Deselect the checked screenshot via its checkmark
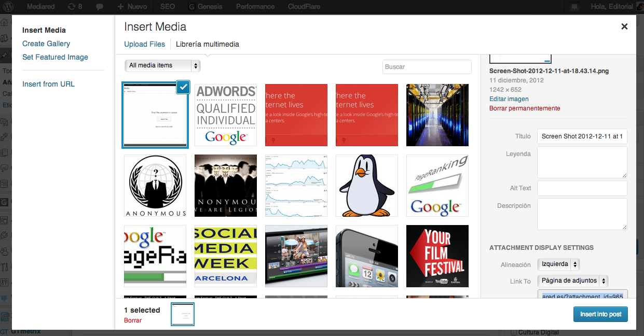The height and width of the screenshot is (336, 644). (x=183, y=87)
